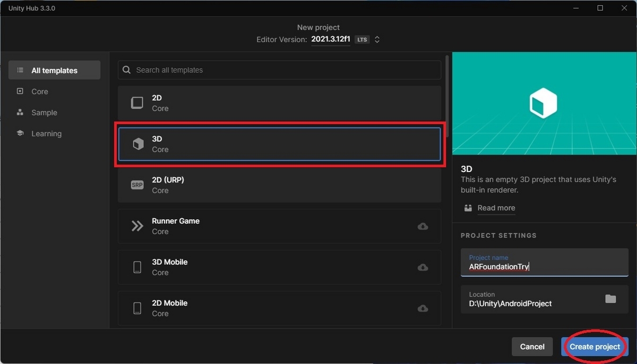Click the Editor Version 2021.3.12f1 text
This screenshot has height=364, width=637.
pos(331,39)
